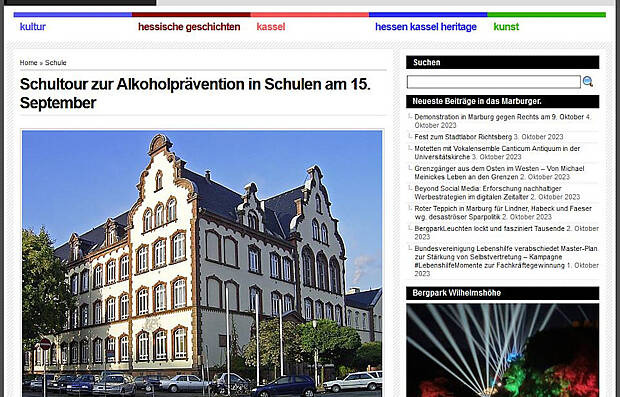Focus the Suchen search input field
Screen dimensions: 620x397
[493, 82]
